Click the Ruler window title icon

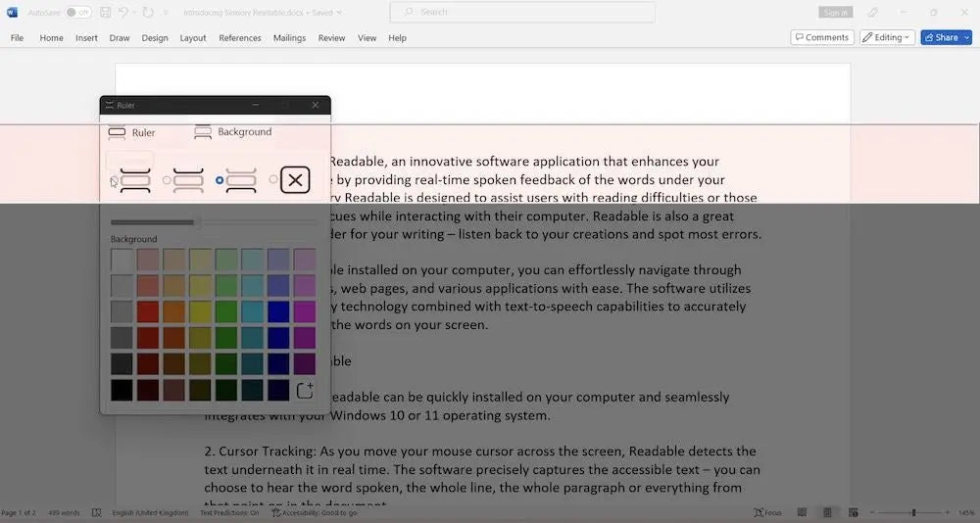click(110, 105)
